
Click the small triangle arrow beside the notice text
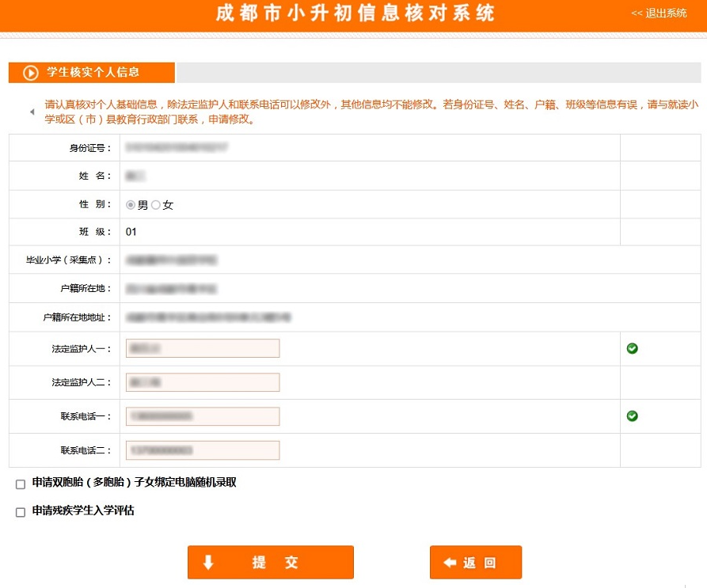pos(32,112)
